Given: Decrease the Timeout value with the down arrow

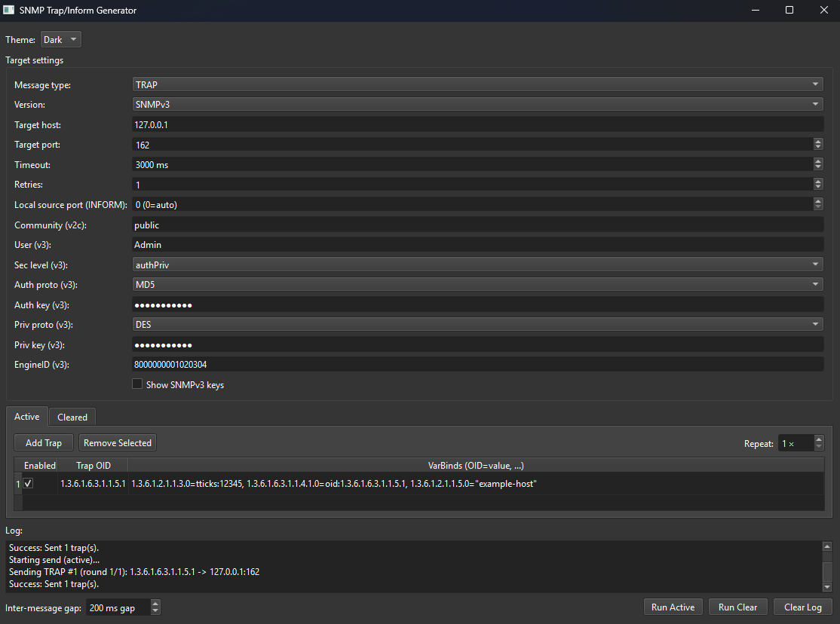Looking at the screenshot, I should [817, 167].
